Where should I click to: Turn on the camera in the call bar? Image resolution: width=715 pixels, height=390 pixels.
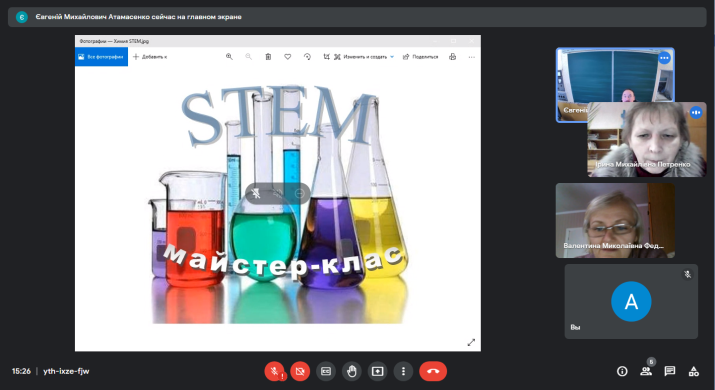click(x=300, y=371)
